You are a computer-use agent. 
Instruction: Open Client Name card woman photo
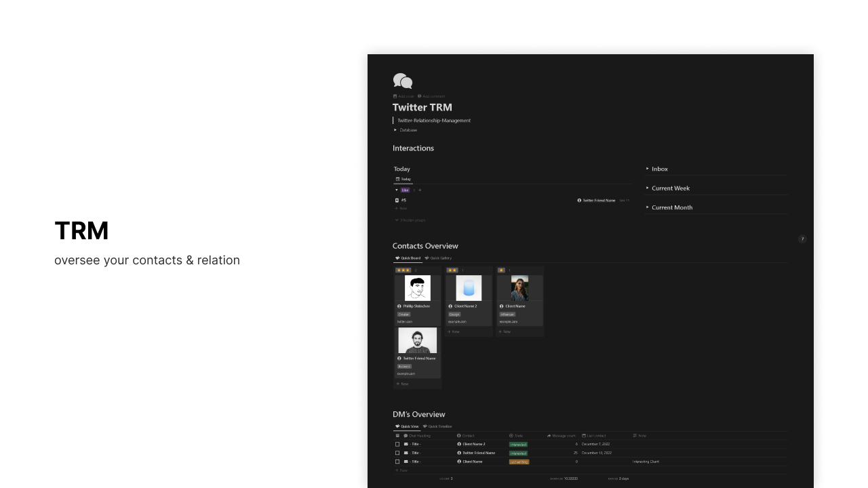point(519,288)
